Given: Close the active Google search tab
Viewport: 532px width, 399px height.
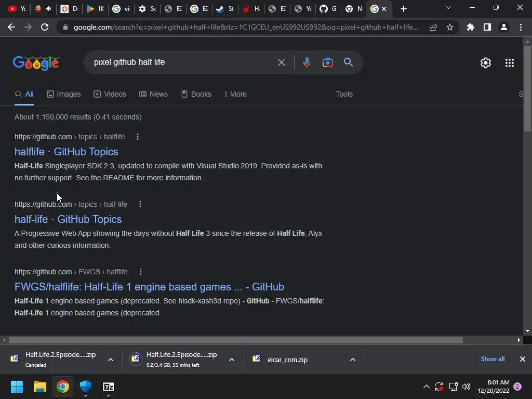Looking at the screenshot, I should (x=384, y=9).
